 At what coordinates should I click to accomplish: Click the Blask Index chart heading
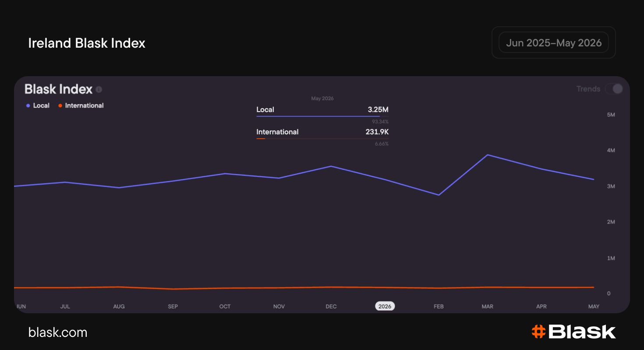pos(58,89)
